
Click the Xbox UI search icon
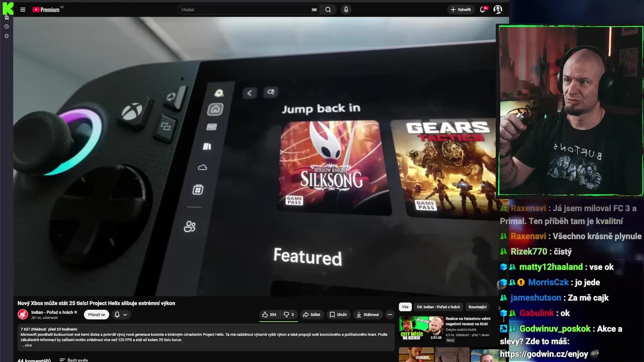click(x=271, y=92)
